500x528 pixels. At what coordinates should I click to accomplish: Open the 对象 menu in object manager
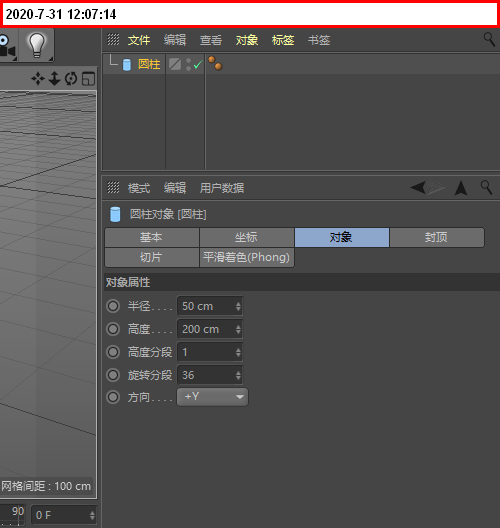[247, 40]
